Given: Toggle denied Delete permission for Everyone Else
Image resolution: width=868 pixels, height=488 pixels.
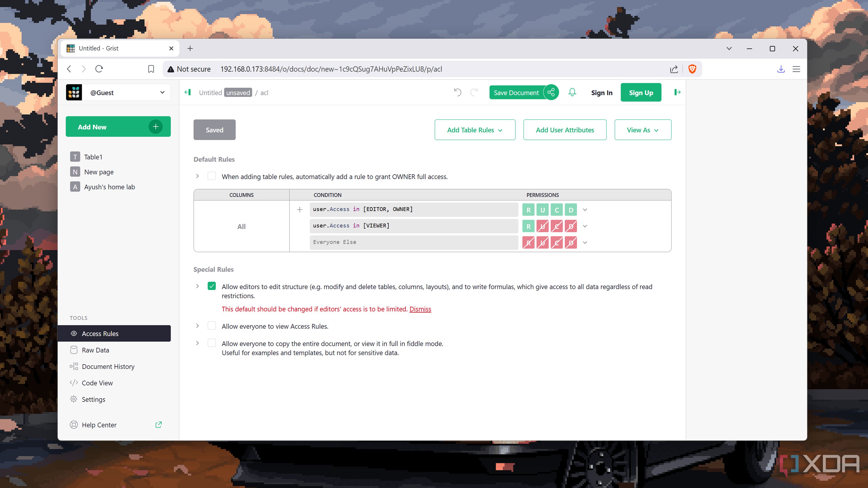Looking at the screenshot, I should (x=571, y=242).
